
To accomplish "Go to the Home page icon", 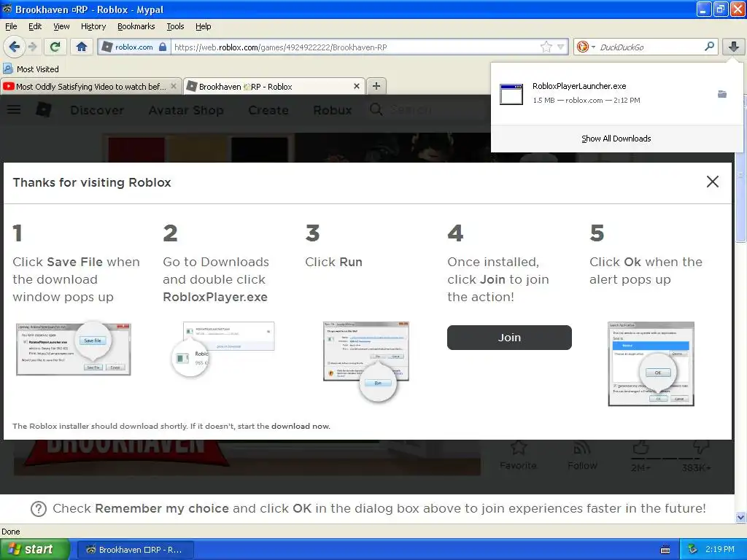I will [x=82, y=47].
